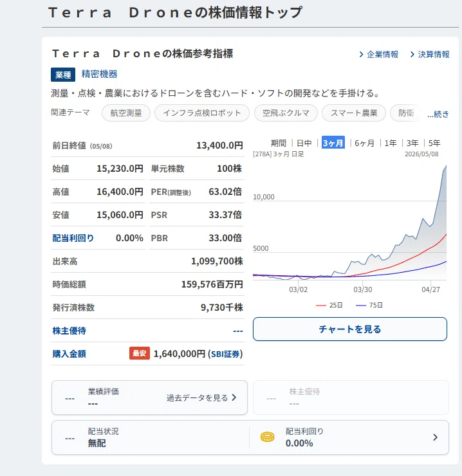462x476 pixels.
Task: Click the 1,640,000円 purchase amount
Action: 180,354
